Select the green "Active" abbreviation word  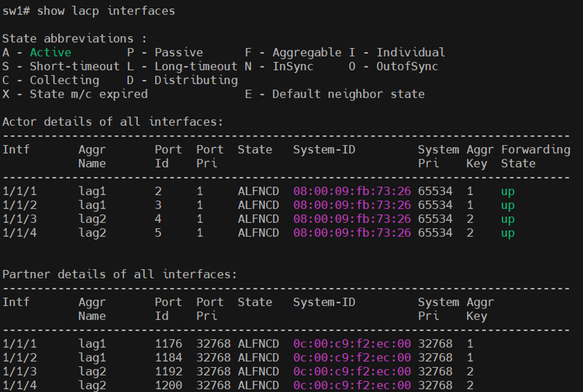click(x=51, y=52)
